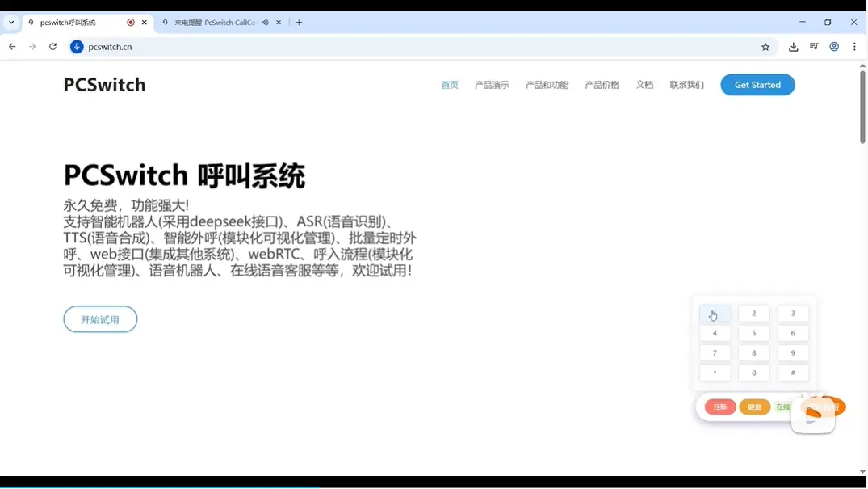Click the page vertical scrollbar
The width and height of the screenshot is (868, 489).
pyautogui.click(x=862, y=107)
